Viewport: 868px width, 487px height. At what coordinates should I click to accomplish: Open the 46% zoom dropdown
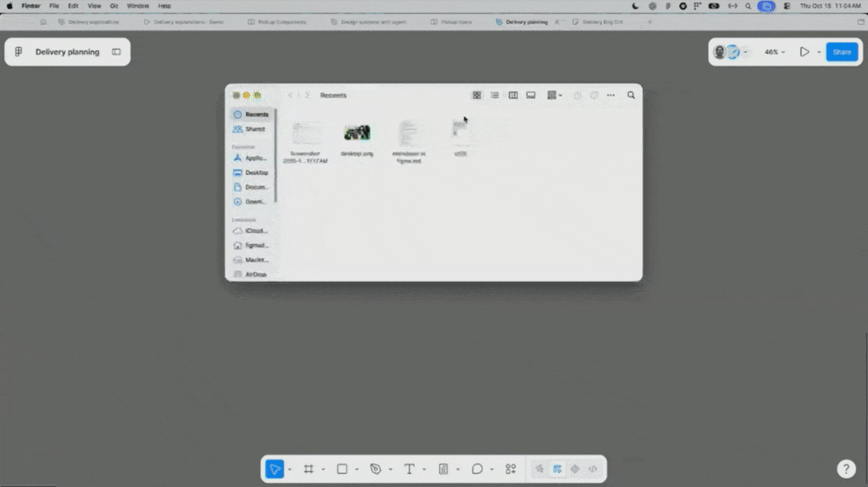point(775,52)
